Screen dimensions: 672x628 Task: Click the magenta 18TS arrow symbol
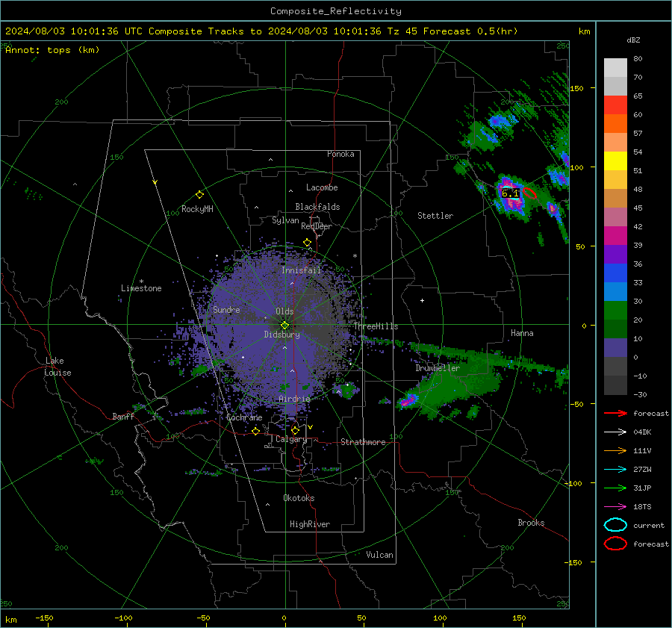coord(615,507)
